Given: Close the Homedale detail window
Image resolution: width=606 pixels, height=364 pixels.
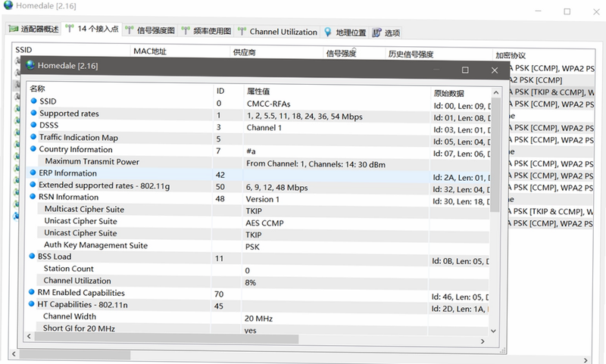Looking at the screenshot, I should click(495, 70).
